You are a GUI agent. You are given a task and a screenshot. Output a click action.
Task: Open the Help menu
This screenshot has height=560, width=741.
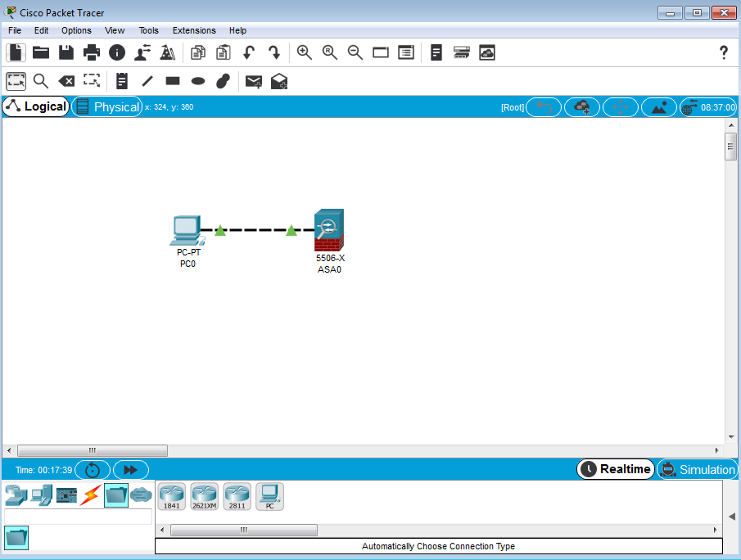237,30
